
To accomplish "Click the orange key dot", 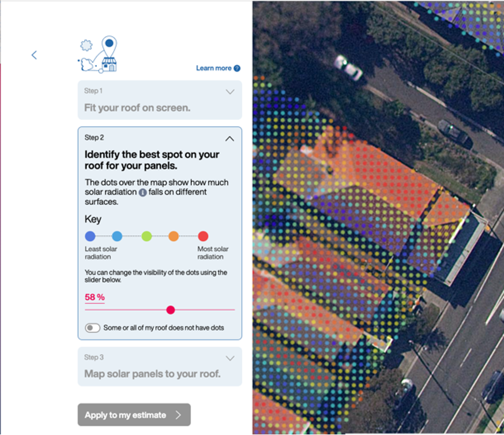I will pos(174,236).
